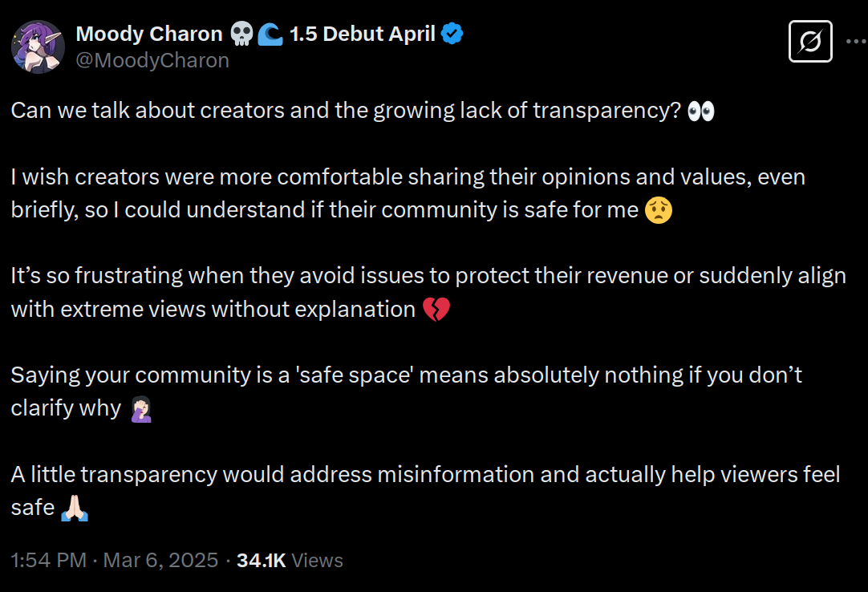The height and width of the screenshot is (592, 868).
Task: Click the '1.5 Debut April' name text
Action: tap(363, 34)
